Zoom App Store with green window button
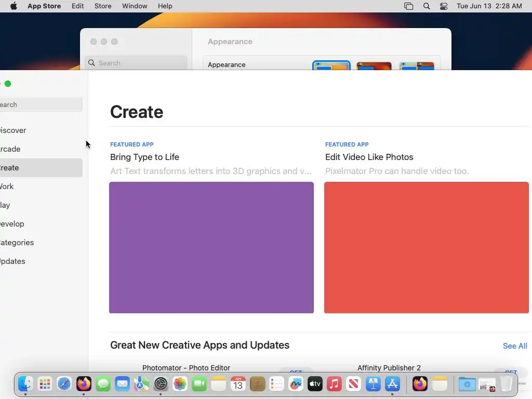The height and width of the screenshot is (399, 532). click(8, 84)
